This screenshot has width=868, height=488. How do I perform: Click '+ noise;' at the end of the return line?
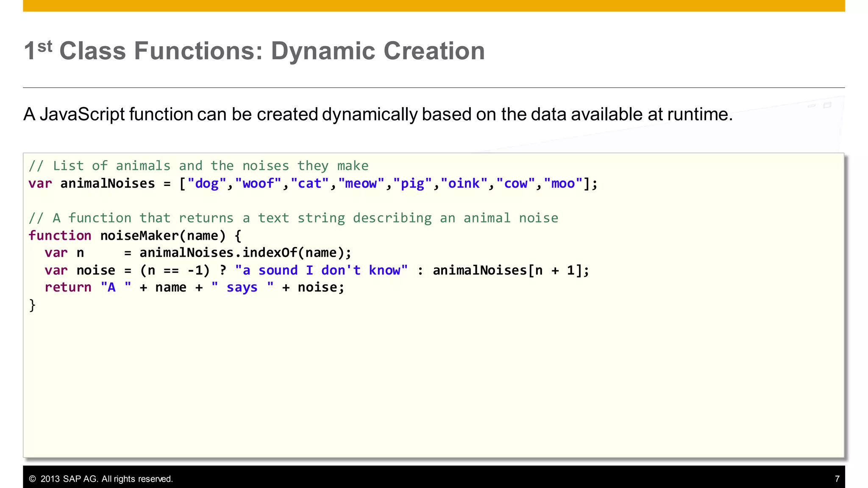pyautogui.click(x=313, y=288)
